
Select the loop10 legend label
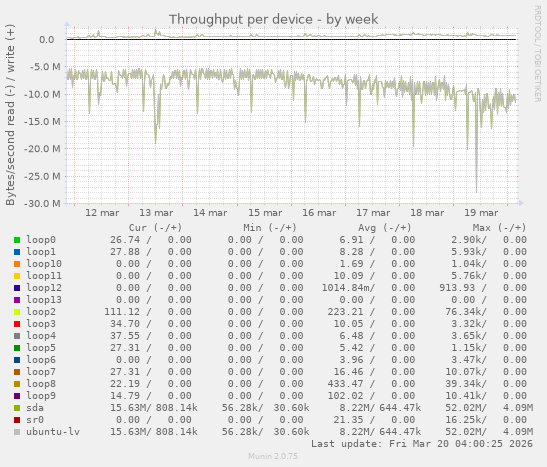point(44,264)
